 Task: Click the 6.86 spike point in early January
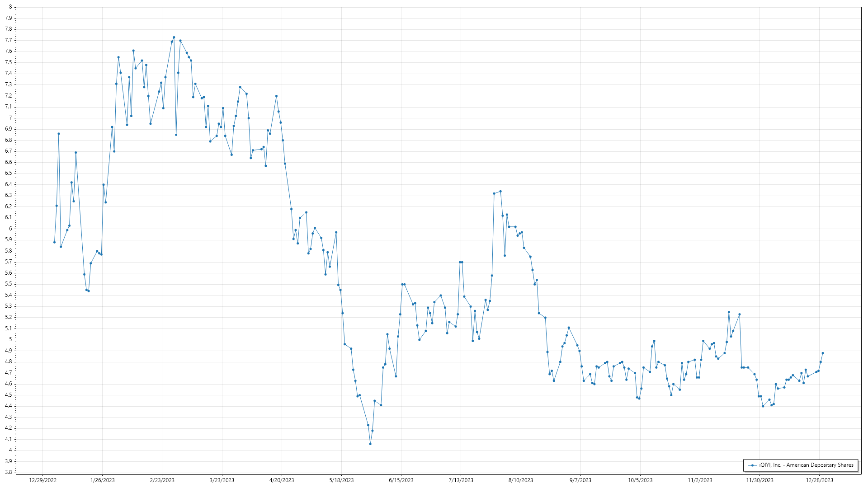tap(59, 134)
